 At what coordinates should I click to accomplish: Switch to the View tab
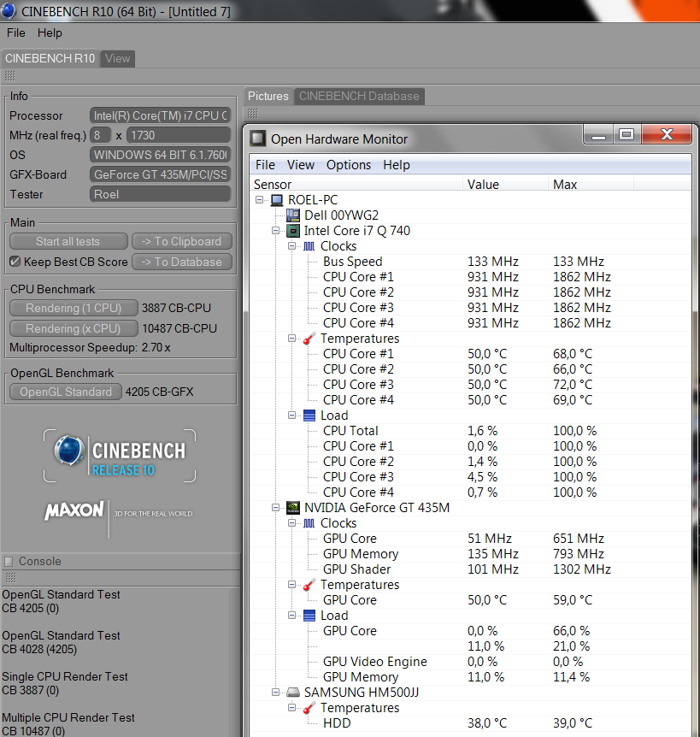pyautogui.click(x=117, y=58)
